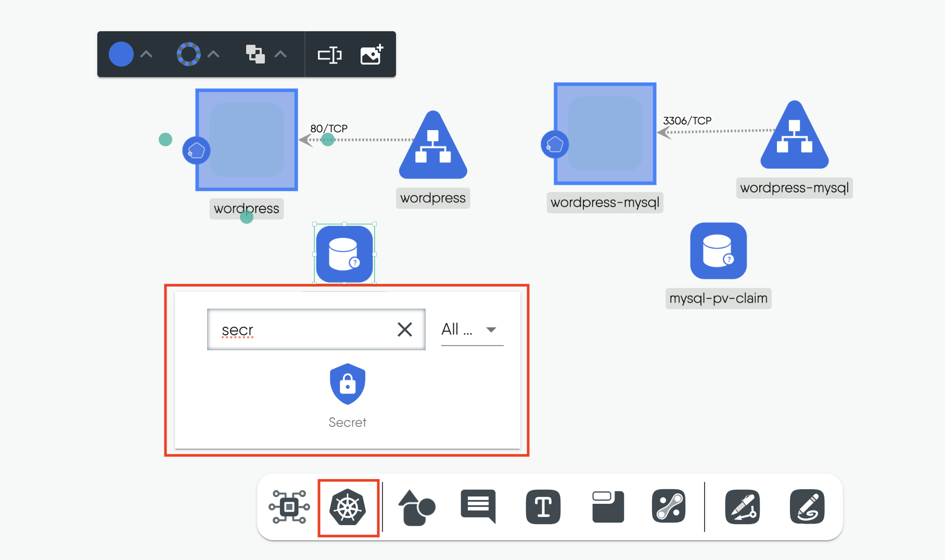This screenshot has height=560, width=945.
Task: Clear the search input with X
Action: tap(405, 329)
